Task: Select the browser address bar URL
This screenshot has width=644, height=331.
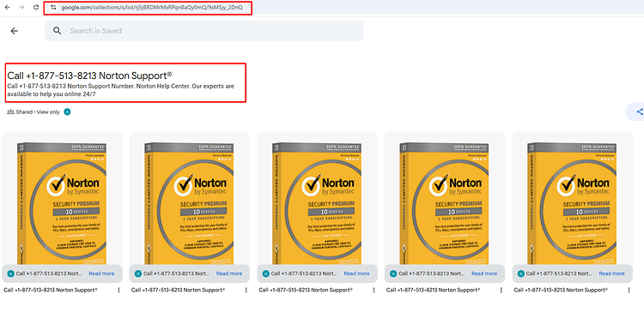Action: (152, 8)
